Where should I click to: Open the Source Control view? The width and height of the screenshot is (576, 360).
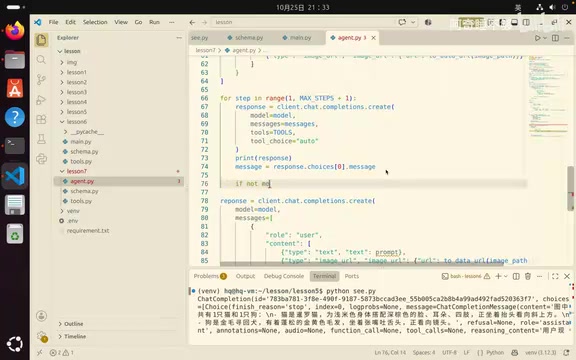coord(41,79)
